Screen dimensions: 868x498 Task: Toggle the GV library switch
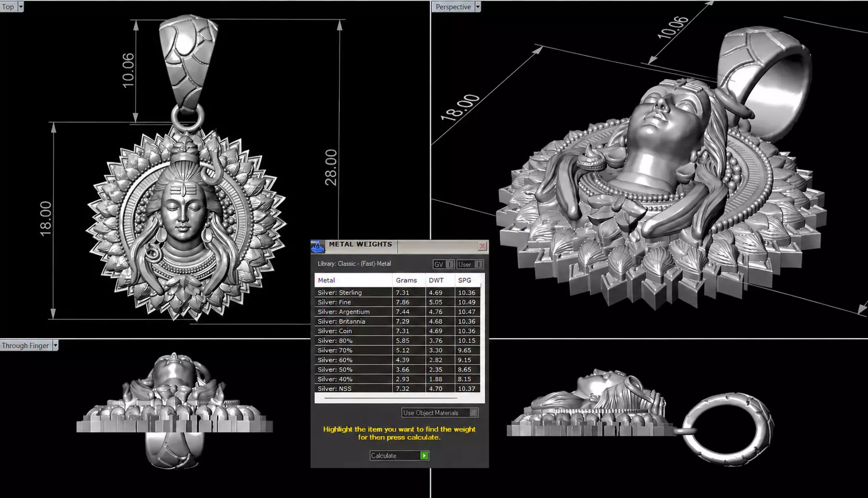point(443,264)
